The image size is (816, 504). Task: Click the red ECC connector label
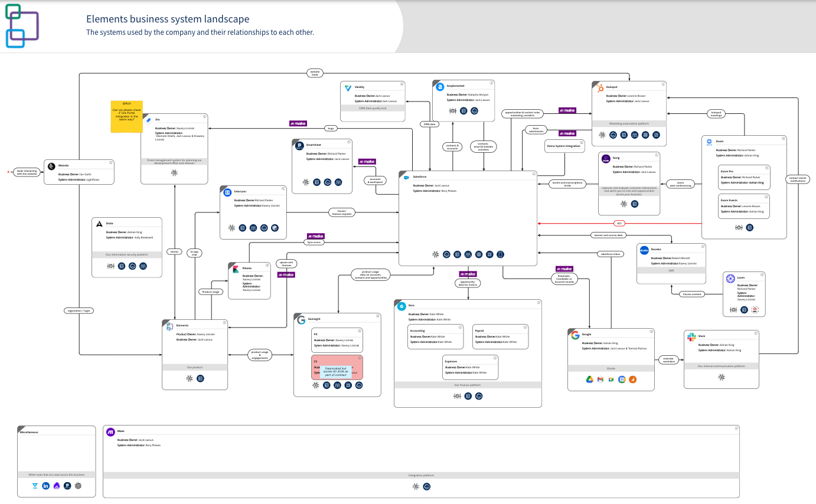click(x=619, y=224)
